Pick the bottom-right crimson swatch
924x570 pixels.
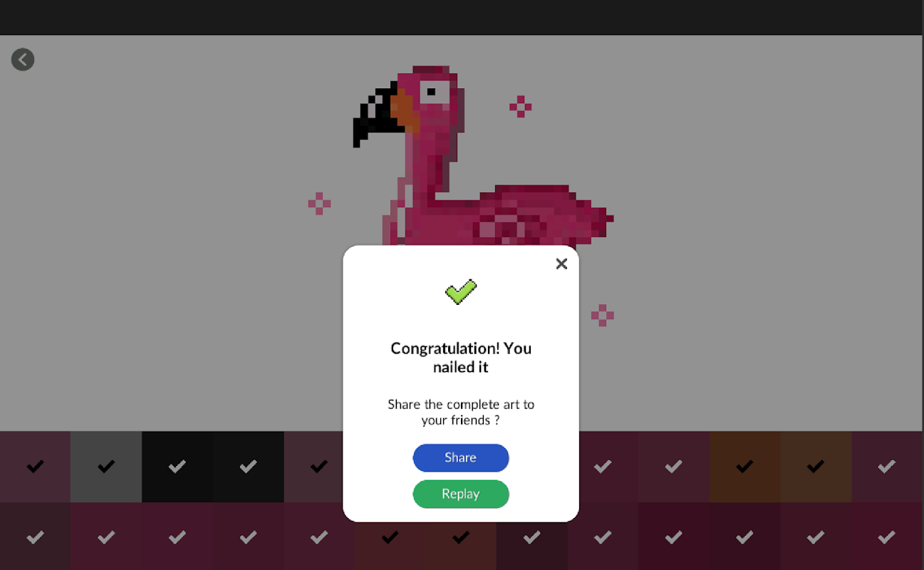(887, 537)
